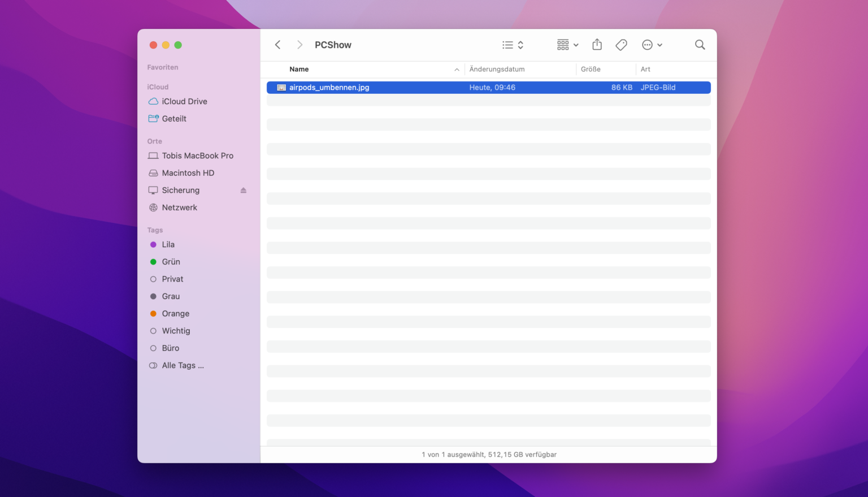The width and height of the screenshot is (868, 497).
Task: Open the Share icon in toolbar
Action: pos(597,45)
